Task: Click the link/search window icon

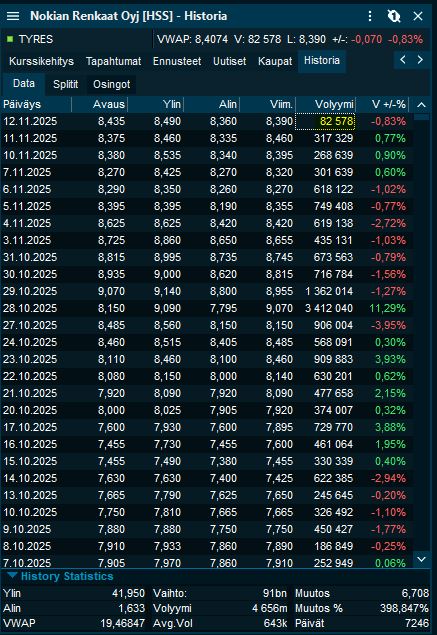Action: point(394,16)
